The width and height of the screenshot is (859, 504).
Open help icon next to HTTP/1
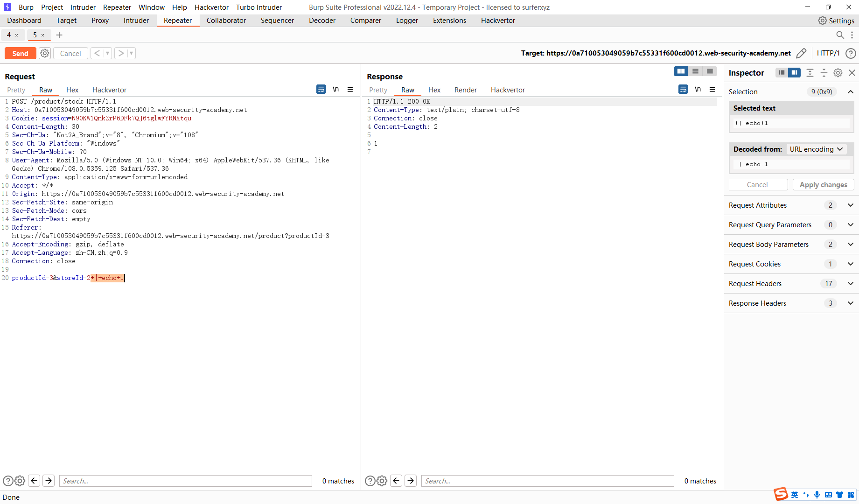(851, 53)
